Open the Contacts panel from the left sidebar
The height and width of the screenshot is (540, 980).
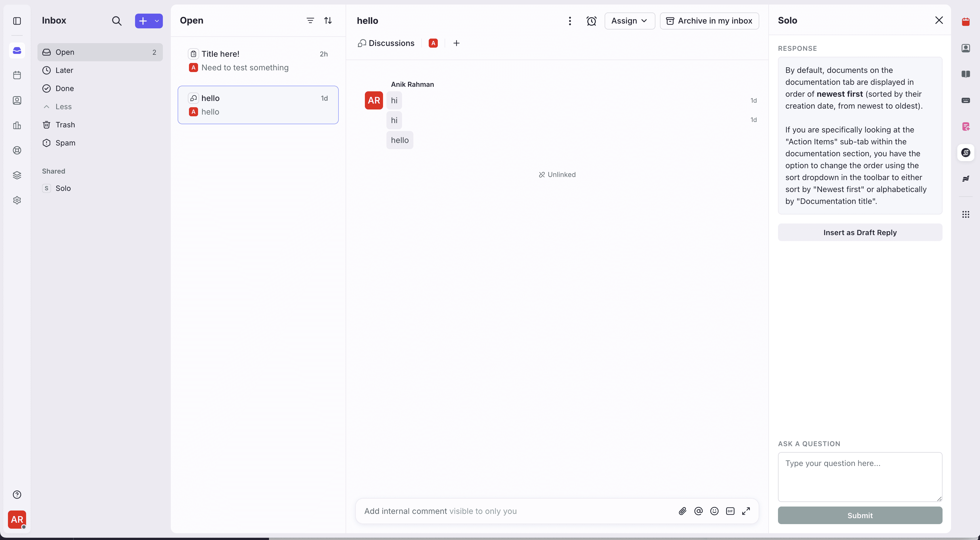[x=17, y=100]
